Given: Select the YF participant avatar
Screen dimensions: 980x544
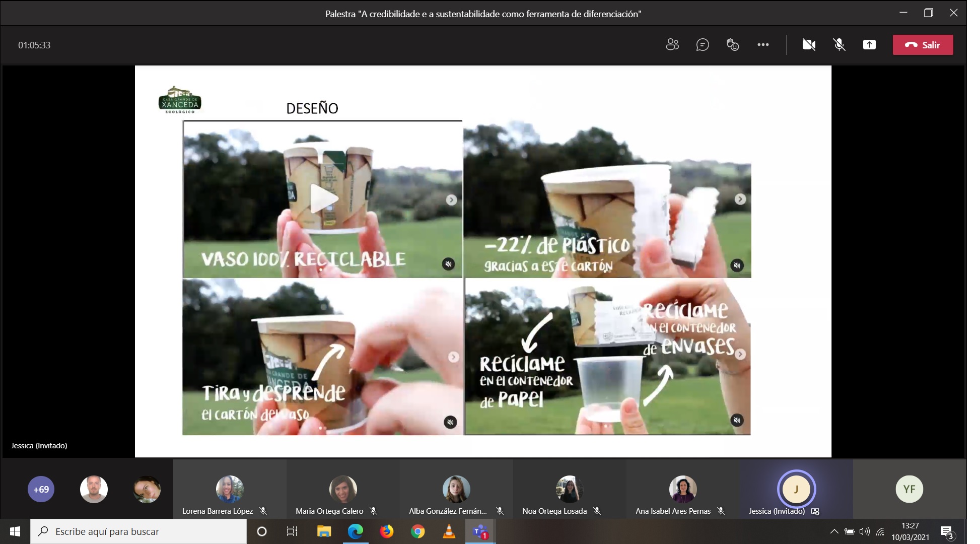Looking at the screenshot, I should click(909, 489).
